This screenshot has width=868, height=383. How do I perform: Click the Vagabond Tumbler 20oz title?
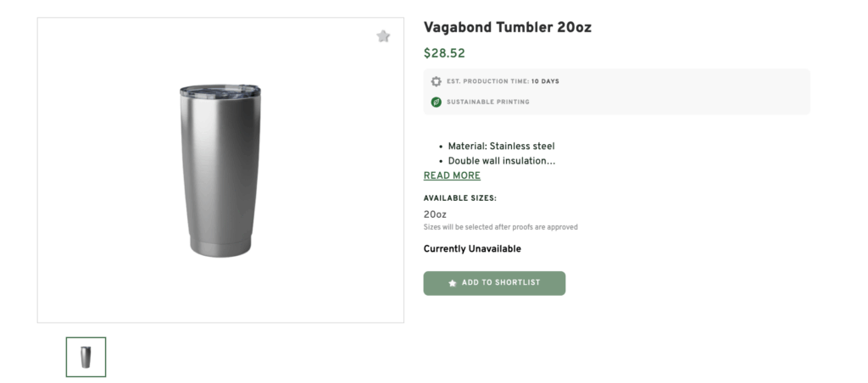[x=507, y=27]
